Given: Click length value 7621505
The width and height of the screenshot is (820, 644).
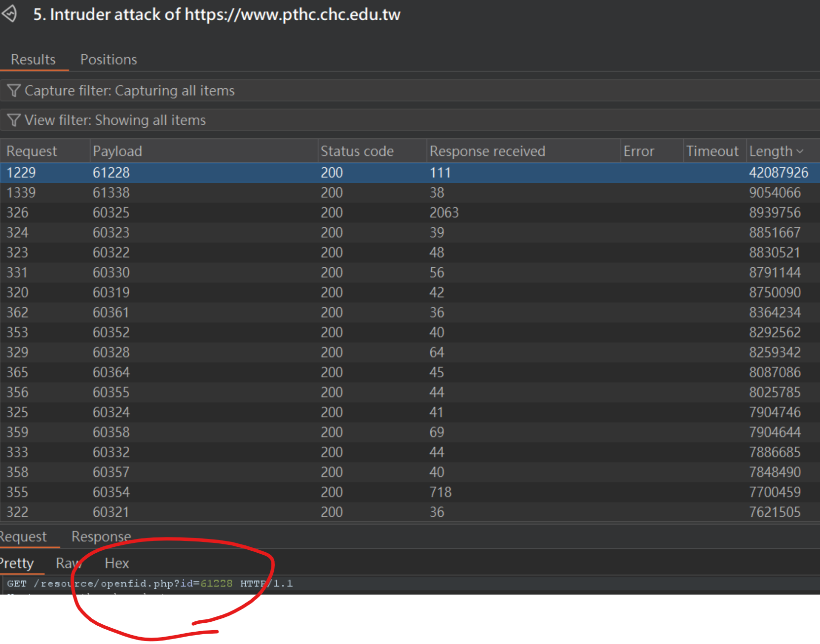Looking at the screenshot, I should coord(775,512).
